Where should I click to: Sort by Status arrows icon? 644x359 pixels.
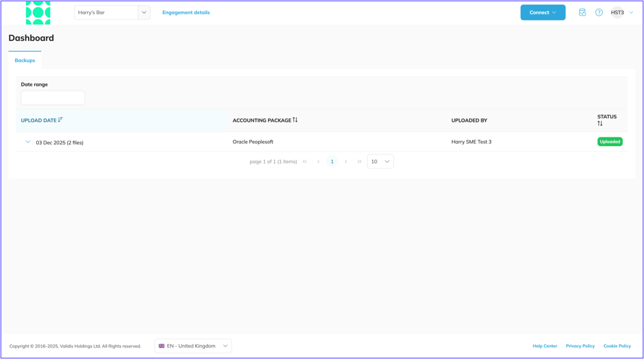click(600, 124)
